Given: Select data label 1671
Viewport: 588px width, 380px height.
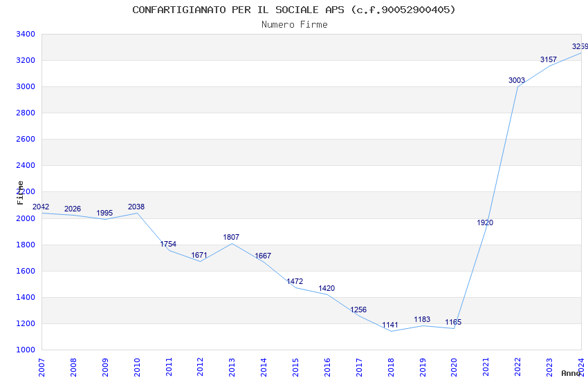Looking at the screenshot, I should 199,256.
